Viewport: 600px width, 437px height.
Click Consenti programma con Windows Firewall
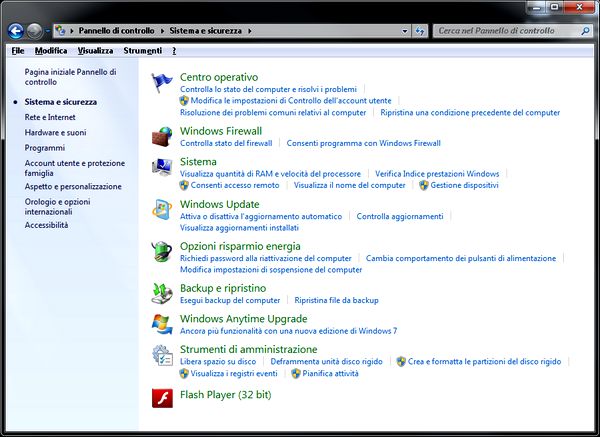click(364, 143)
